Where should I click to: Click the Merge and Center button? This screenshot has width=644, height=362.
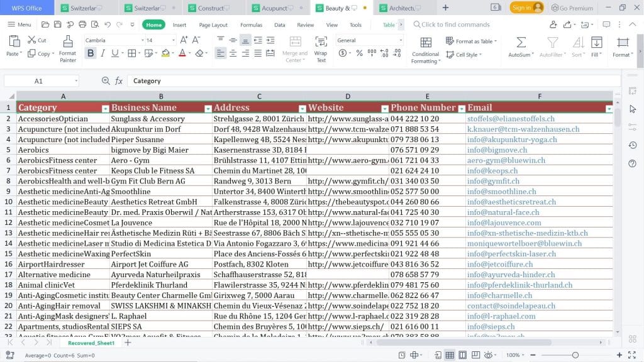[x=295, y=49]
